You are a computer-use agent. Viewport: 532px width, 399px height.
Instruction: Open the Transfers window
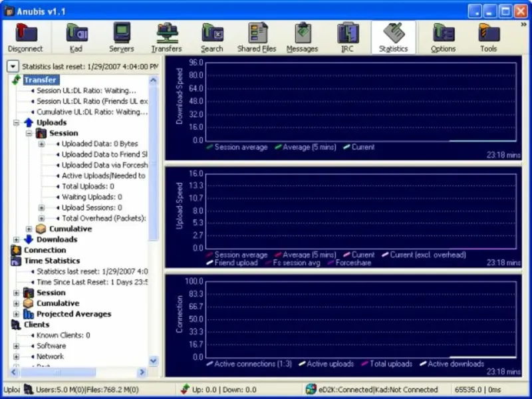point(166,37)
